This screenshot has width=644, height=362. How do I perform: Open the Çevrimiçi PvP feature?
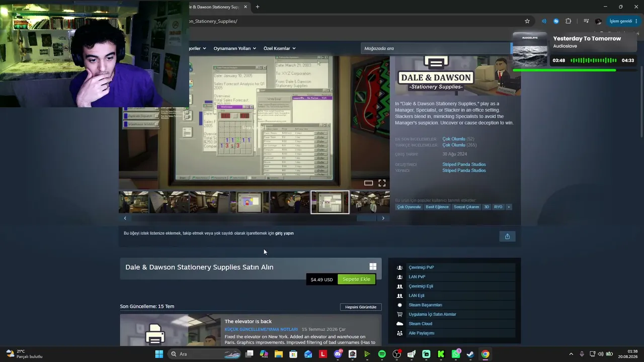[421, 267]
